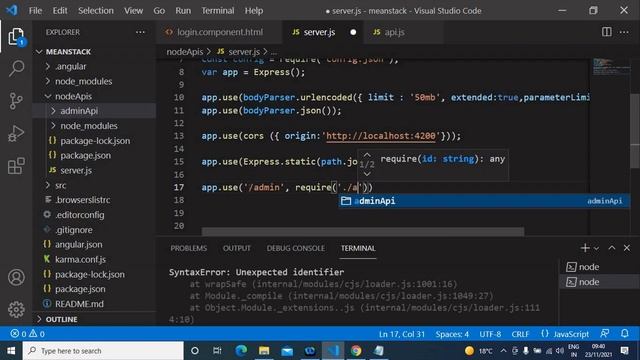Open notifications bell in status bar
Screen dimensions: 640x360
click(624, 333)
